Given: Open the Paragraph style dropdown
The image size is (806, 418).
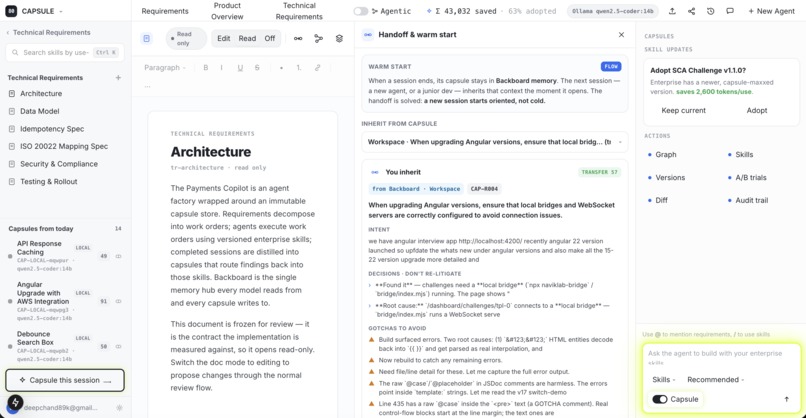Looking at the screenshot, I should pos(165,67).
